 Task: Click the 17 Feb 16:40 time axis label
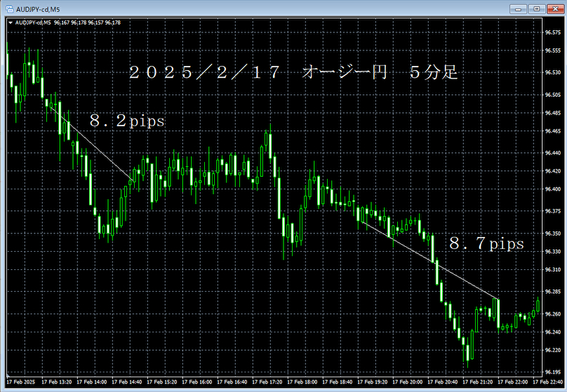point(232,382)
